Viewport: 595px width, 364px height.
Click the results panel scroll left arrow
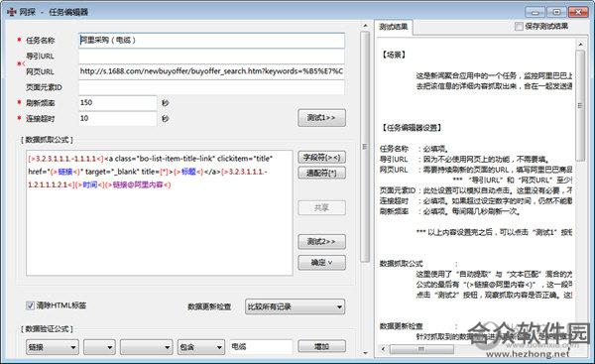pyautogui.click(x=383, y=349)
